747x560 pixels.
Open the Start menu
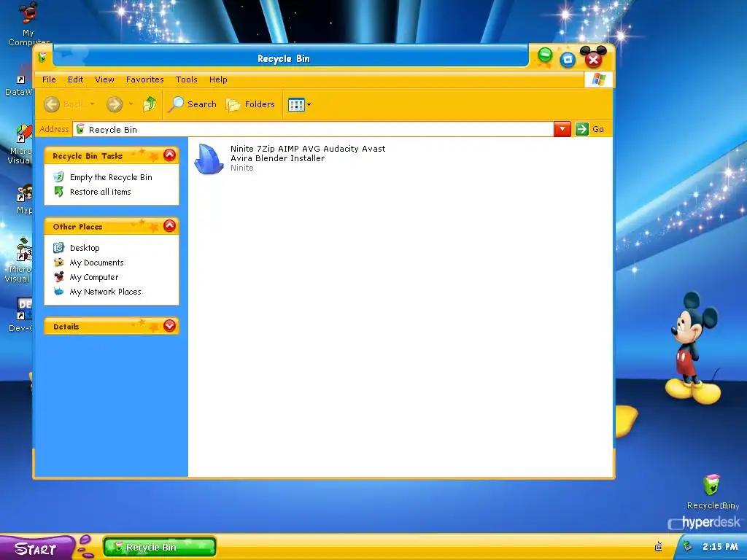[36, 548]
